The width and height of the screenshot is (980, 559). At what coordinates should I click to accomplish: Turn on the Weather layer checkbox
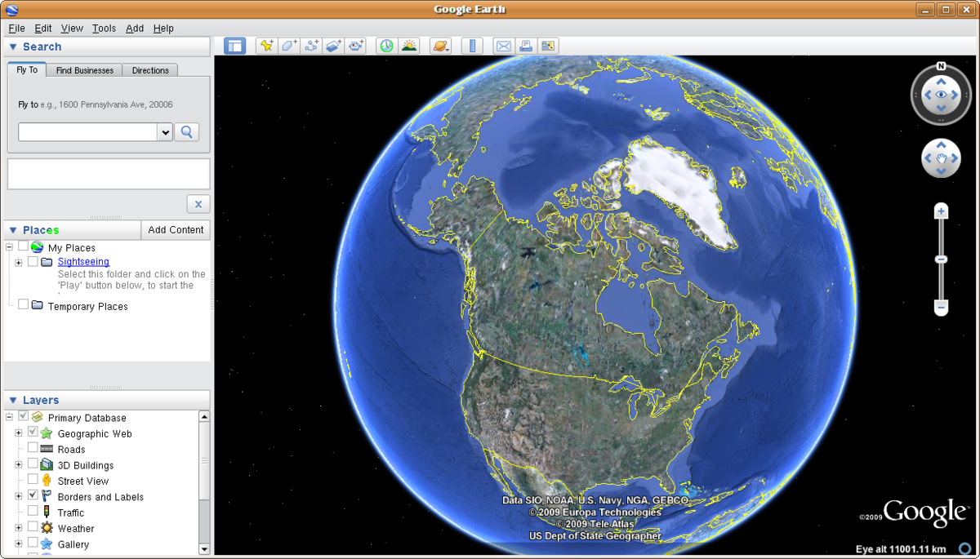point(33,528)
